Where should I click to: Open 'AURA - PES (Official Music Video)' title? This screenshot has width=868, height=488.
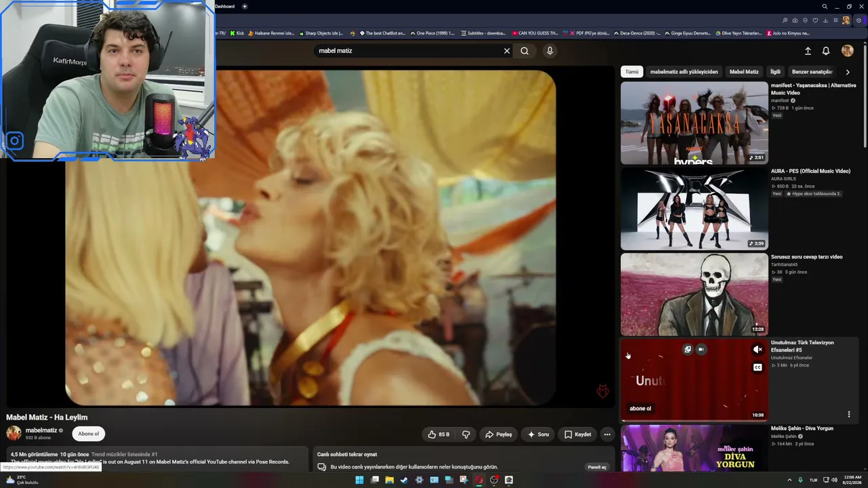point(810,171)
